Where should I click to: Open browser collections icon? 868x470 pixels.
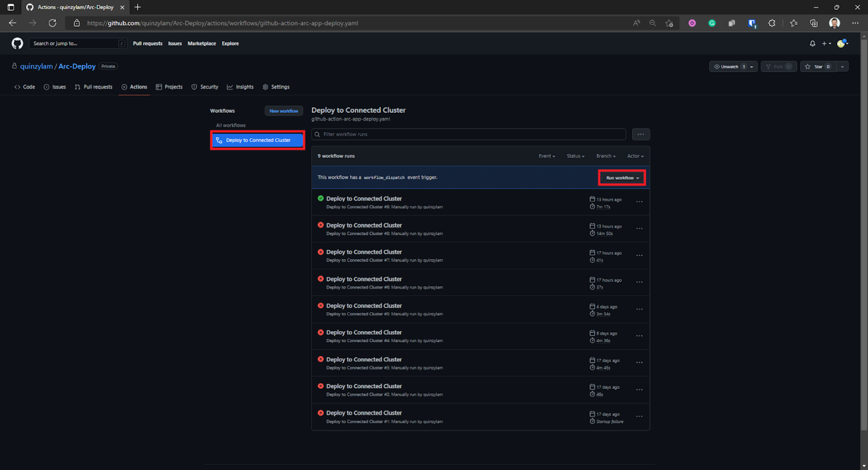coord(814,23)
